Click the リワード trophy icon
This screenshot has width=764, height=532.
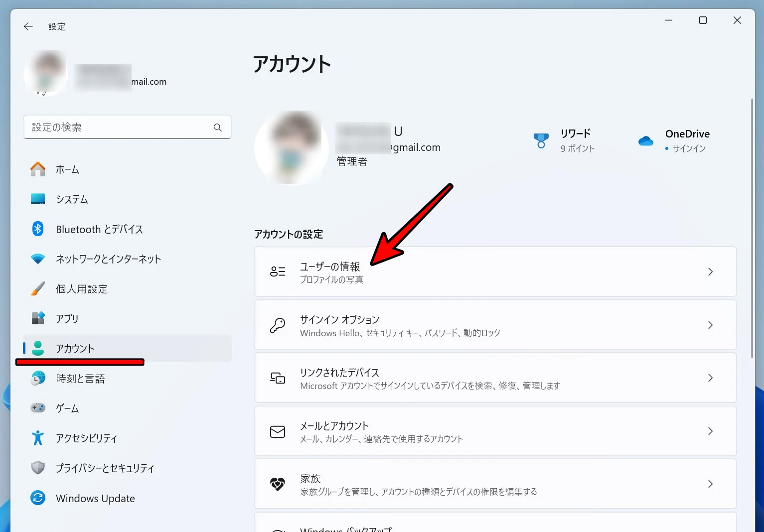tap(541, 141)
